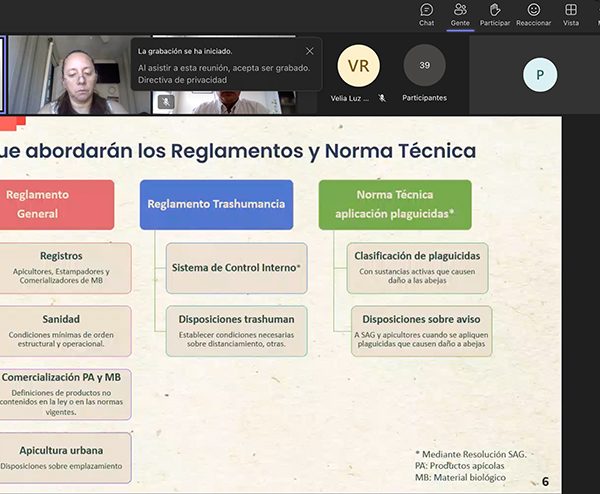Show the 39 additional participants
The height and width of the screenshot is (494, 600).
click(x=424, y=66)
